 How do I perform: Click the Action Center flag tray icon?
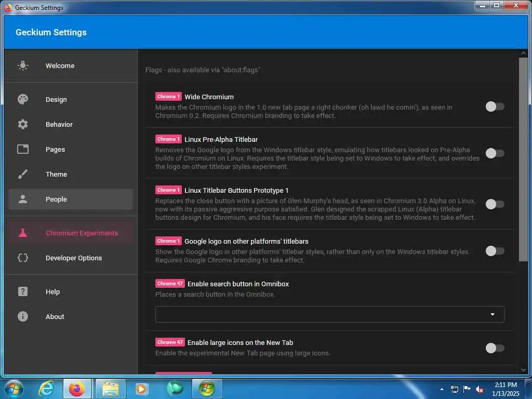(467, 389)
